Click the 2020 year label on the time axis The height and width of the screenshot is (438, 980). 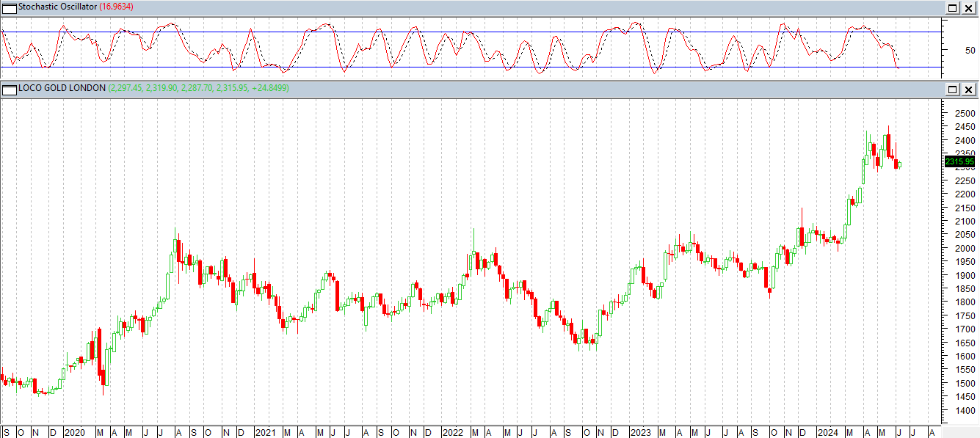click(75, 432)
